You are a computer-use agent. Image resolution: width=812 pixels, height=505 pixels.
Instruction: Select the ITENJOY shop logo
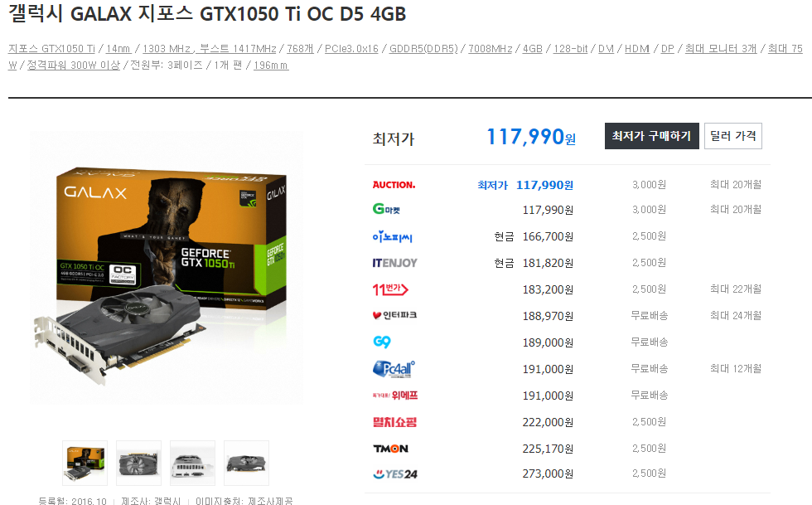click(394, 263)
